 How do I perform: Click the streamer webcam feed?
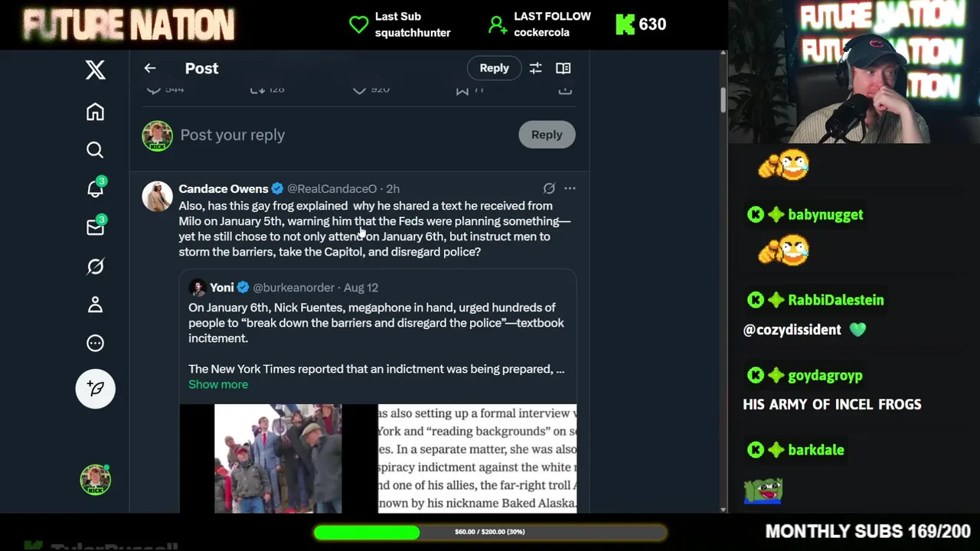click(x=854, y=72)
